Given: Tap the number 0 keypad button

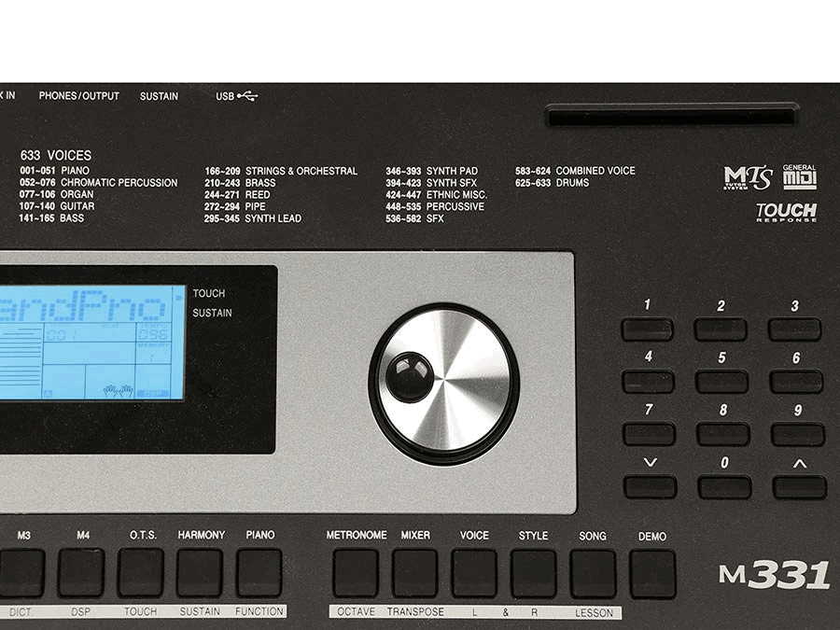Looking at the screenshot, I should 724,487.
